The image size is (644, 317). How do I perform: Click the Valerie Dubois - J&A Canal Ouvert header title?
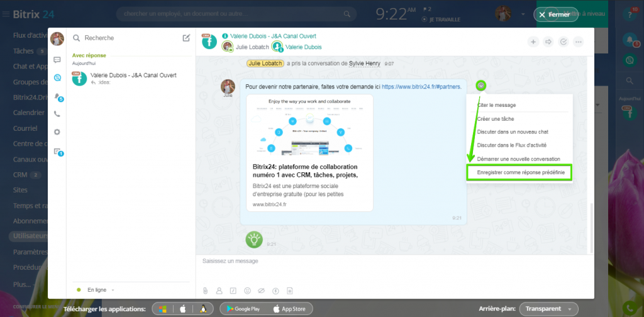click(273, 36)
